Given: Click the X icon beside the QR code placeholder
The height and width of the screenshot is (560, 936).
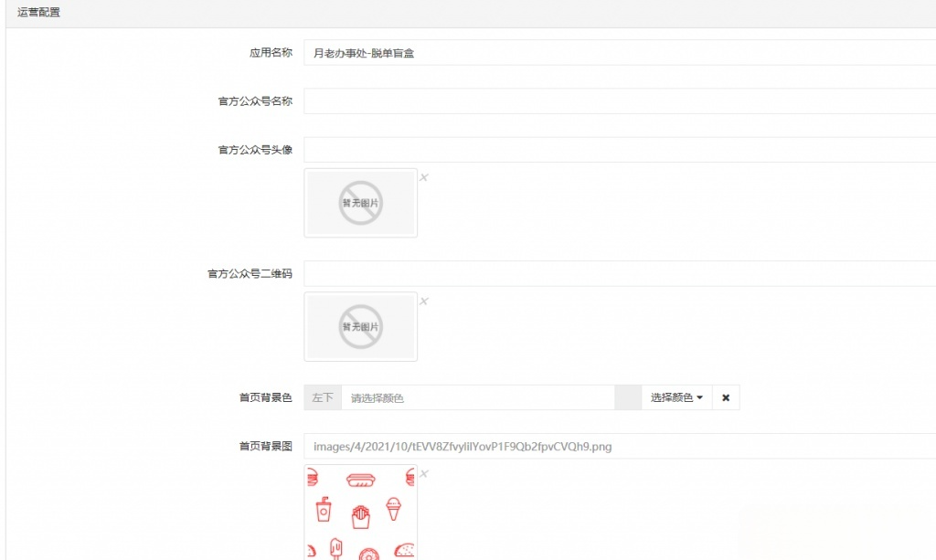Looking at the screenshot, I should pyautogui.click(x=423, y=301).
